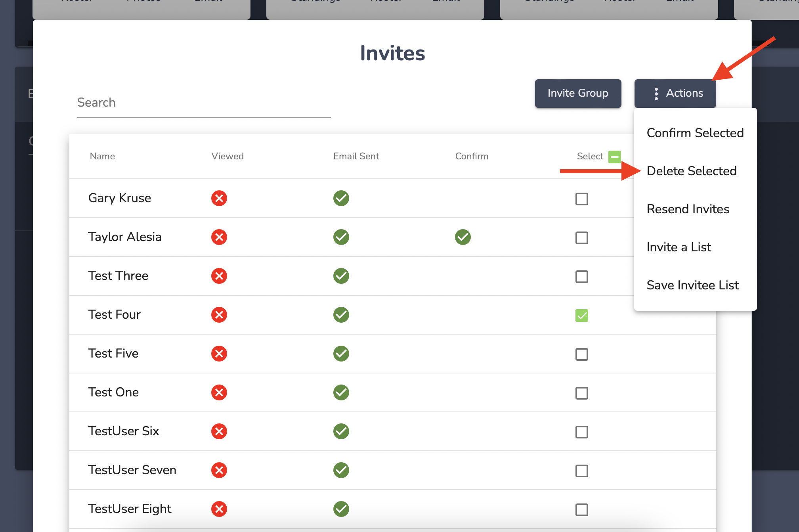Click the name Test Four

114,314
